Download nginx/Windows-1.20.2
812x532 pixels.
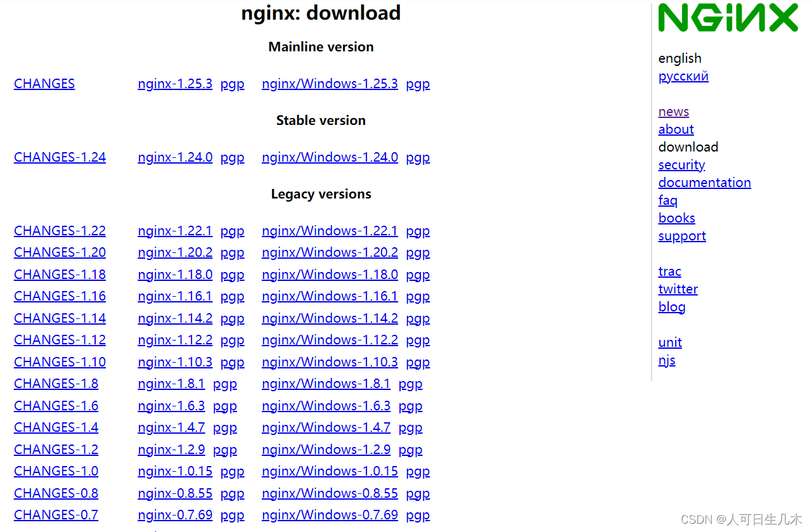[x=330, y=252]
